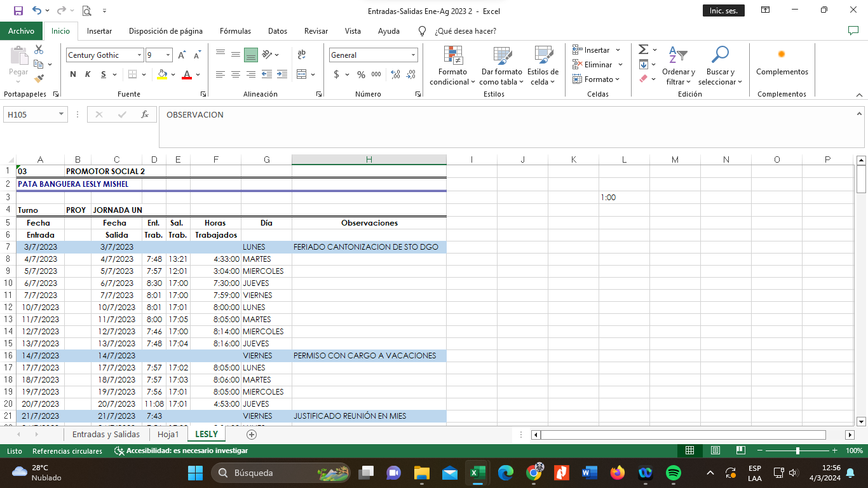Expand the Century Gothic font dropdown
Image resolution: width=868 pixels, height=488 pixels.
coord(139,55)
